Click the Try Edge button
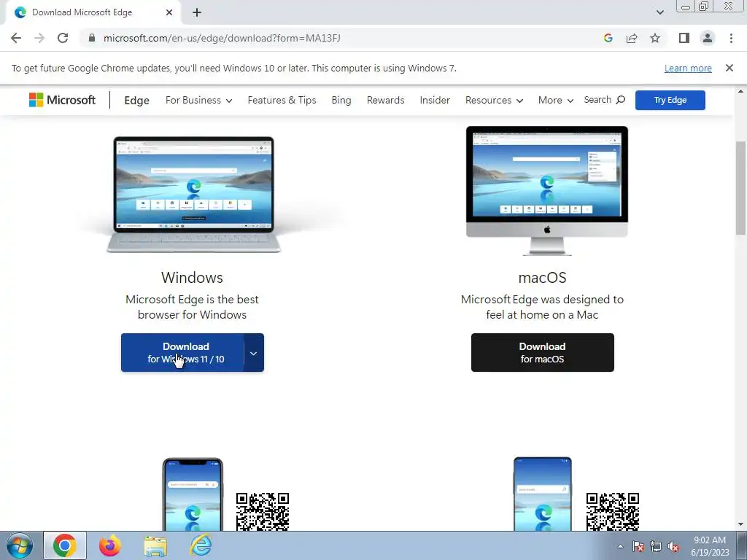The width and height of the screenshot is (747, 560). coord(670,100)
